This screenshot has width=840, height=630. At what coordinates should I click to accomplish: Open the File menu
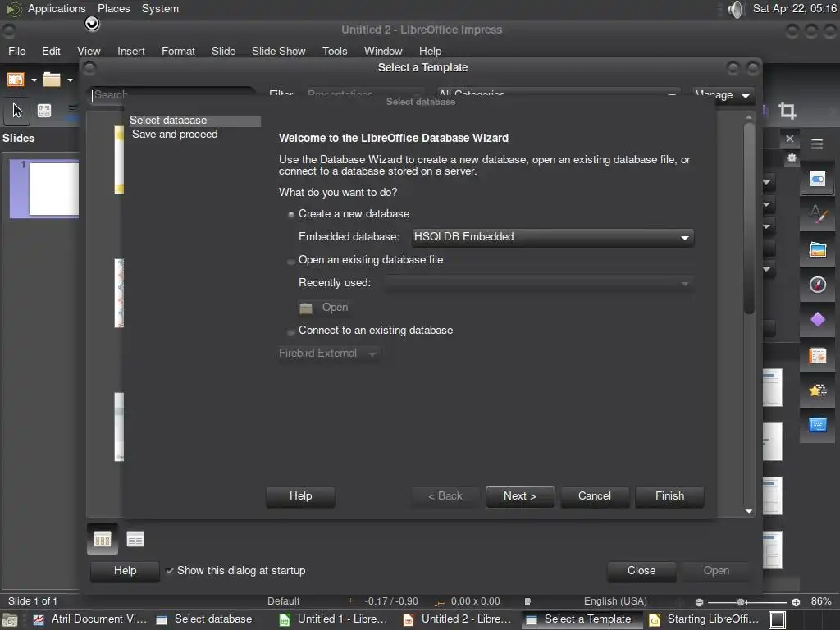16,51
